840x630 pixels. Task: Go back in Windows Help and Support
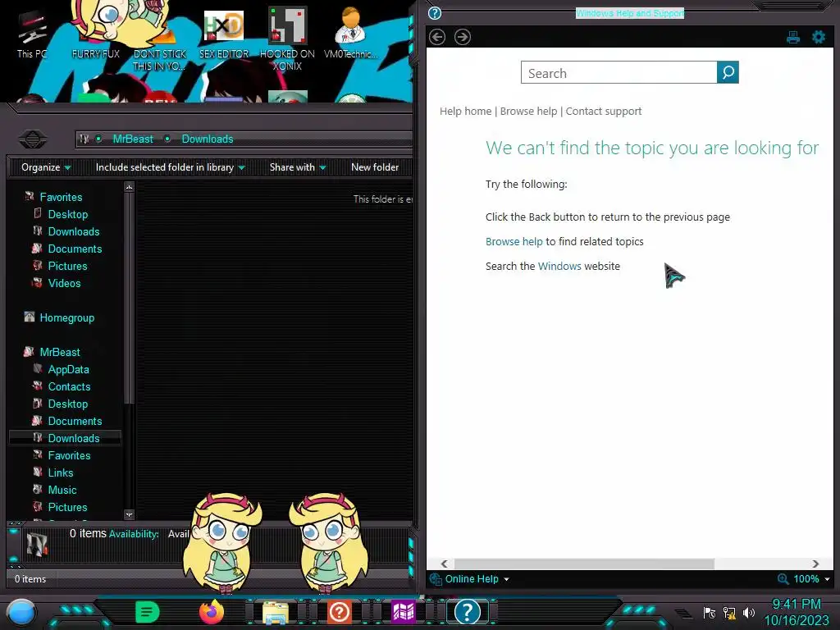point(437,37)
